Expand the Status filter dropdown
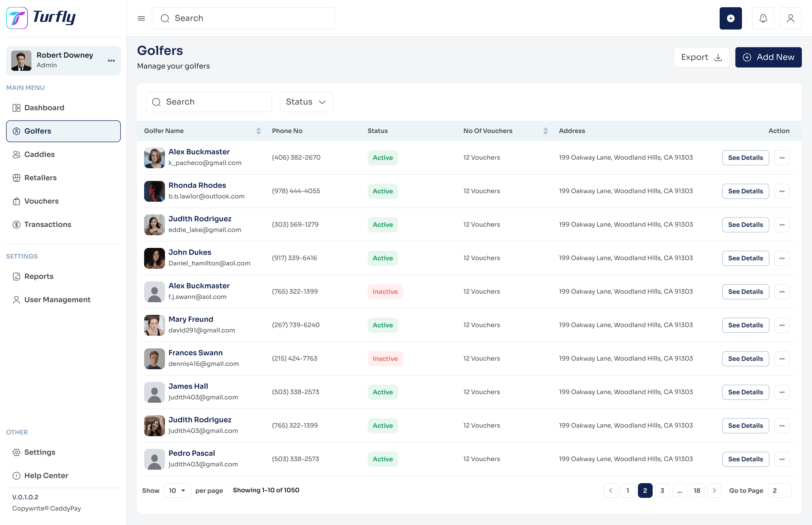812x525 pixels. coord(306,102)
